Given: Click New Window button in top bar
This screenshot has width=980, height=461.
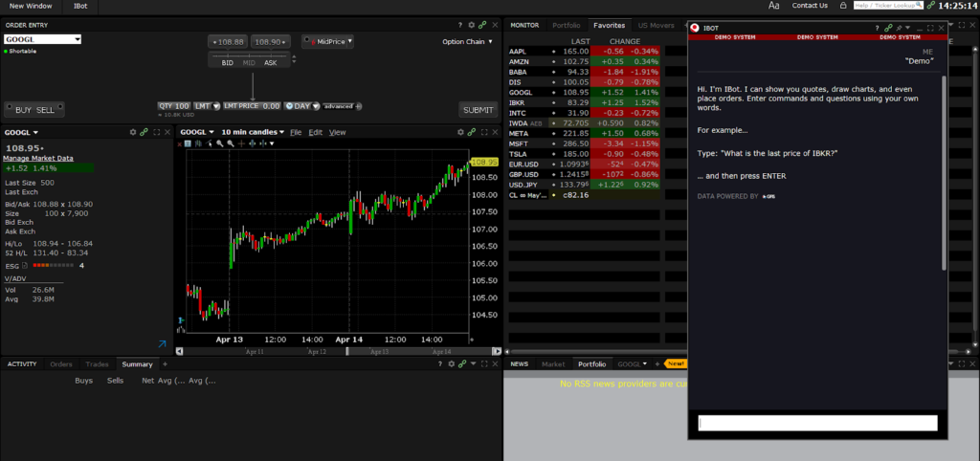Looking at the screenshot, I should pyautogui.click(x=30, y=6).
